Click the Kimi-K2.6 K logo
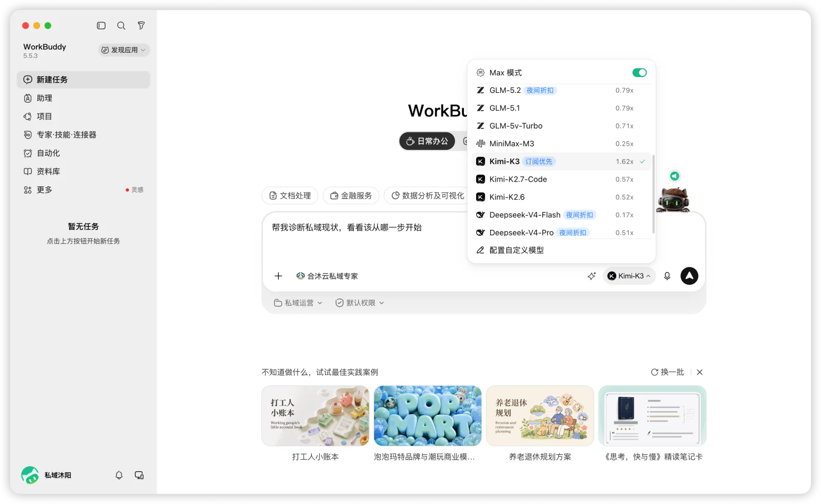821x504 pixels. tap(480, 197)
